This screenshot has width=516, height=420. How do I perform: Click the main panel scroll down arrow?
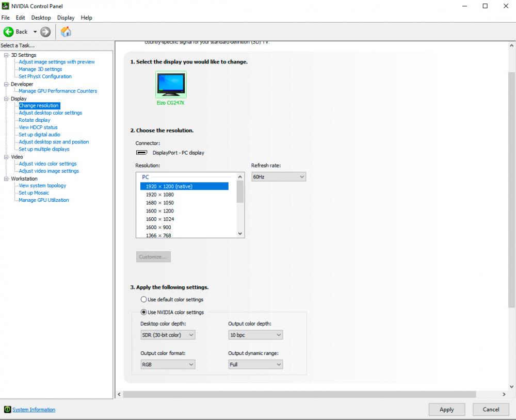click(x=512, y=387)
